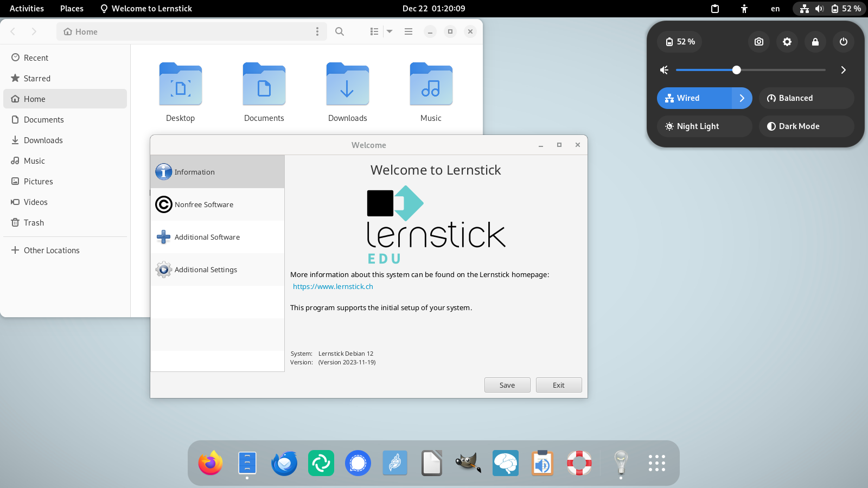The height and width of the screenshot is (488, 868).
Task: Open Firefox from the dock
Action: [210, 463]
